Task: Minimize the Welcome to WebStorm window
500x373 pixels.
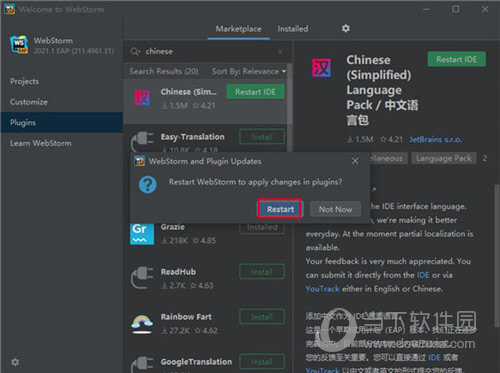Action: [426, 9]
